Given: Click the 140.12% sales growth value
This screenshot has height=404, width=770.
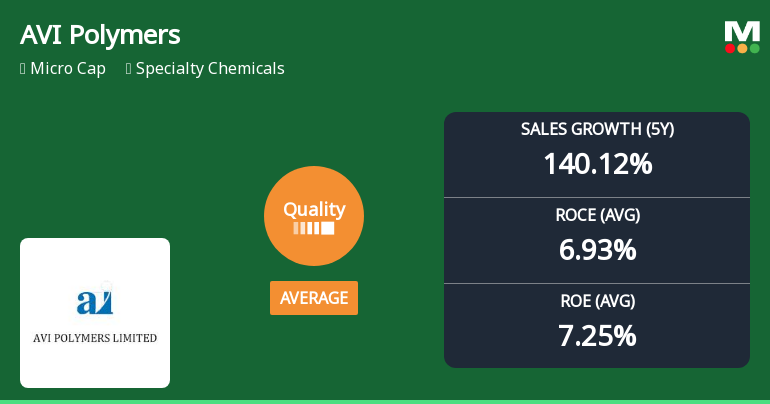Looking at the screenshot, I should point(597,164).
